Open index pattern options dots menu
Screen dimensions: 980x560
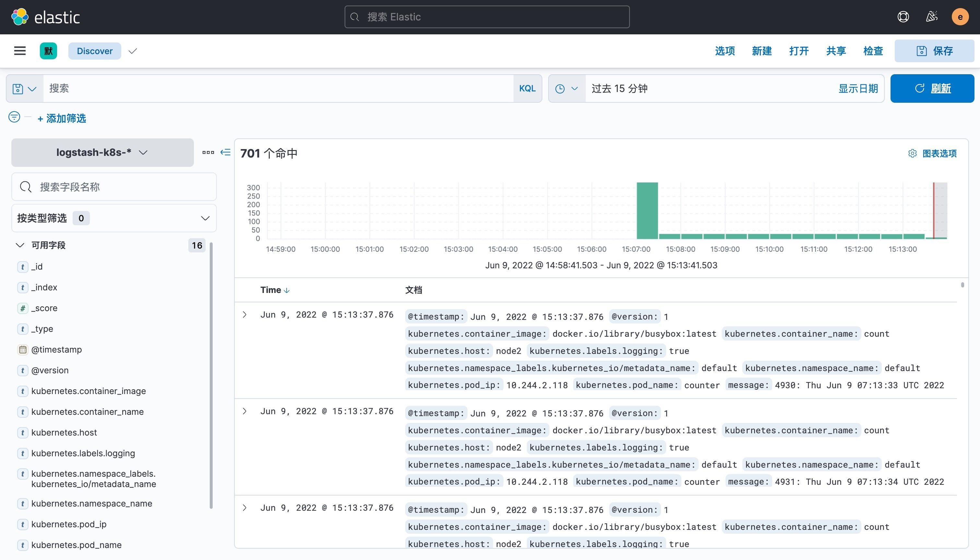208,152
